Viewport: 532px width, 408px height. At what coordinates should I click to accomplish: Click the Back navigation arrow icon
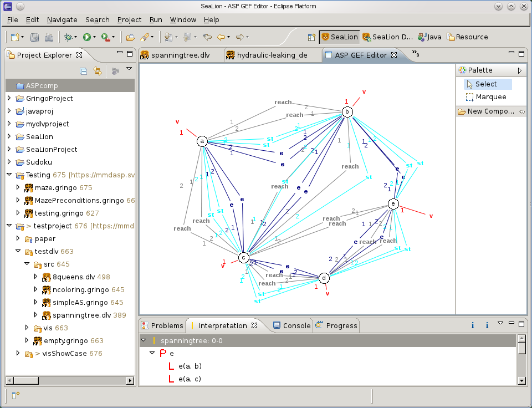(221, 37)
